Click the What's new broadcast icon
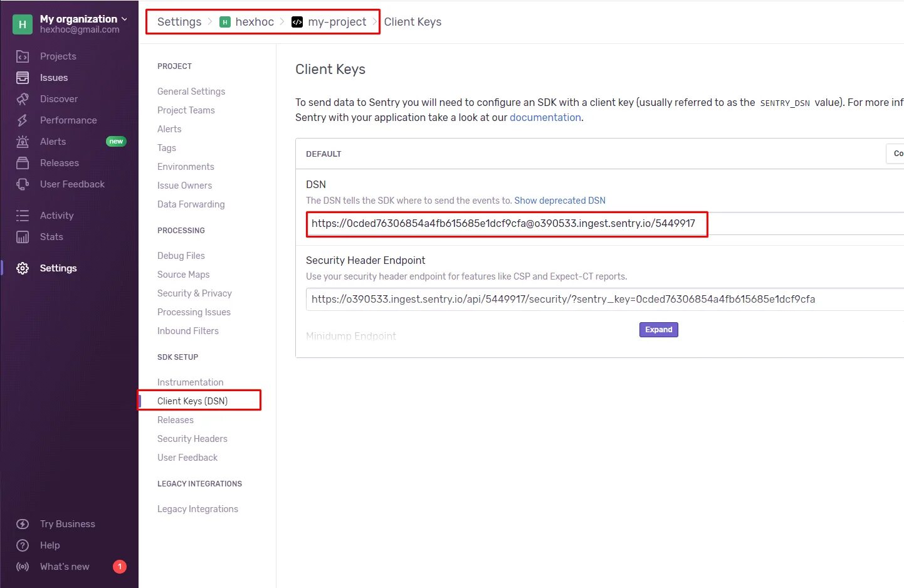Screen dimensions: 904x588 [x=23, y=567]
